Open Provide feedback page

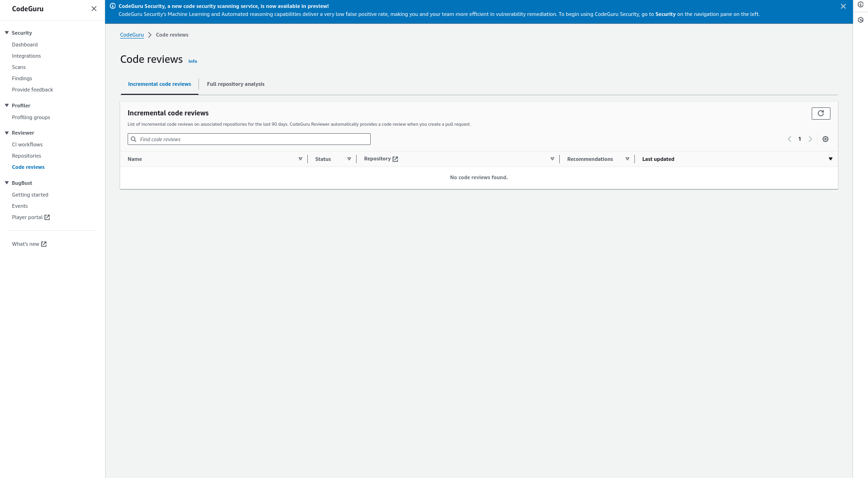point(32,90)
